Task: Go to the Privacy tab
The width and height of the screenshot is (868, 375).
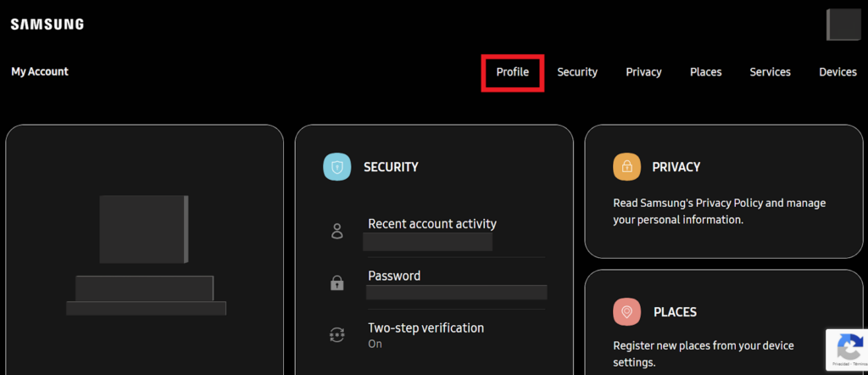Action: (644, 72)
